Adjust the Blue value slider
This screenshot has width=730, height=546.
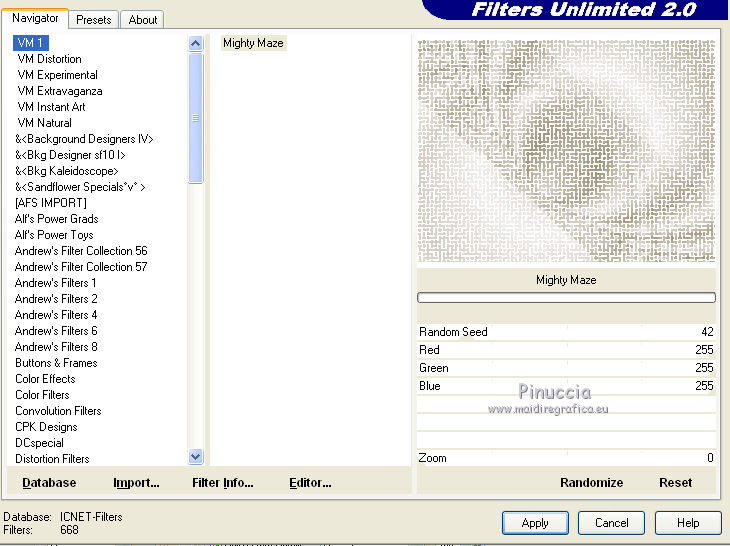point(566,386)
